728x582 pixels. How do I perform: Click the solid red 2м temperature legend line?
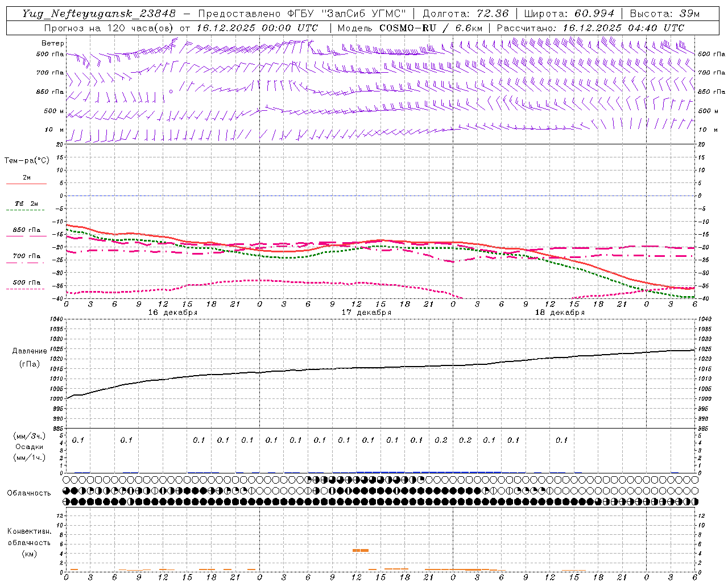click(x=26, y=184)
